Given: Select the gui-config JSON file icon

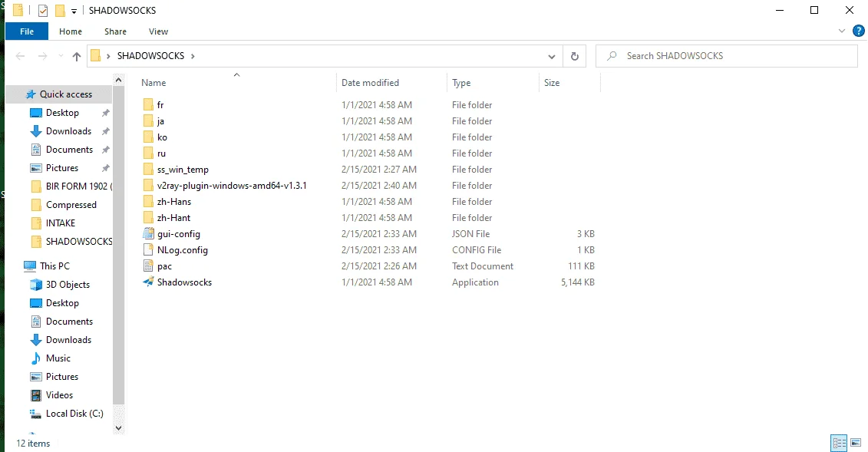Looking at the screenshot, I should (x=148, y=233).
